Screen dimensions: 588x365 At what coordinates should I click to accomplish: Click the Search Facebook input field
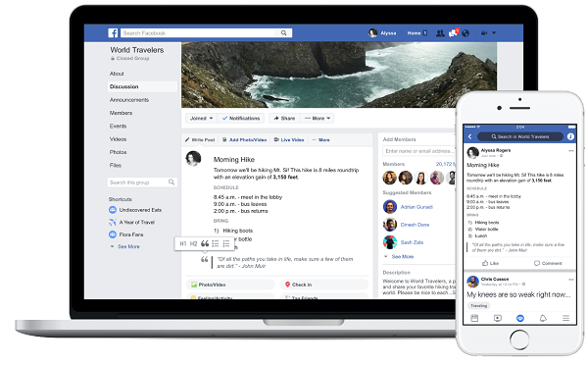pos(206,33)
